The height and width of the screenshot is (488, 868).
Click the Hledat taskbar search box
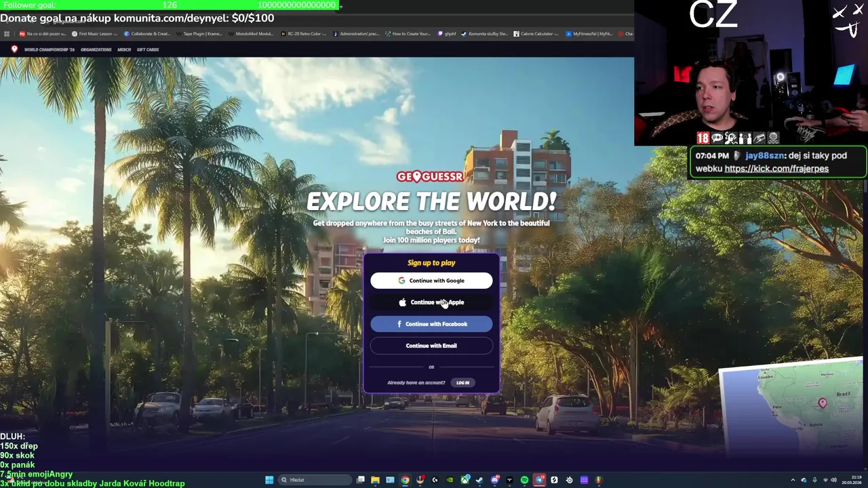pyautogui.click(x=315, y=480)
